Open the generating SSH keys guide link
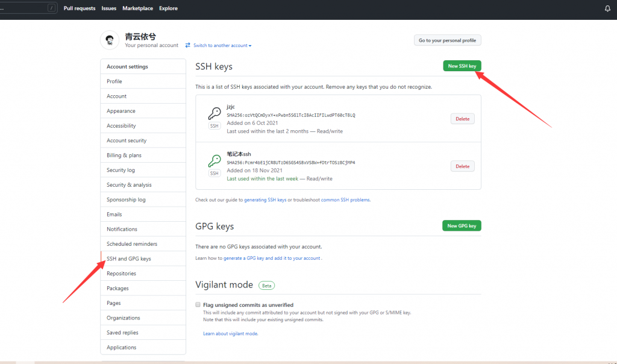This screenshot has height=364, width=617. click(265, 200)
